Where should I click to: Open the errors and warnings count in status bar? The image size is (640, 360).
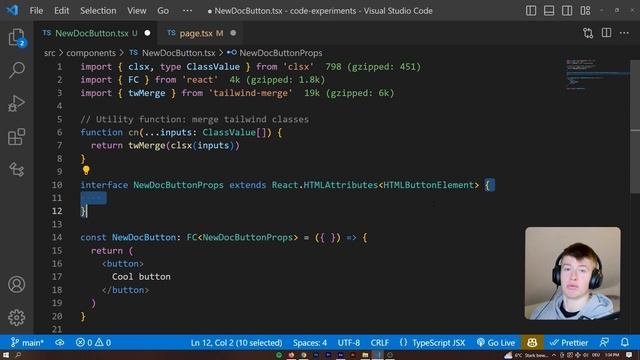93,342
